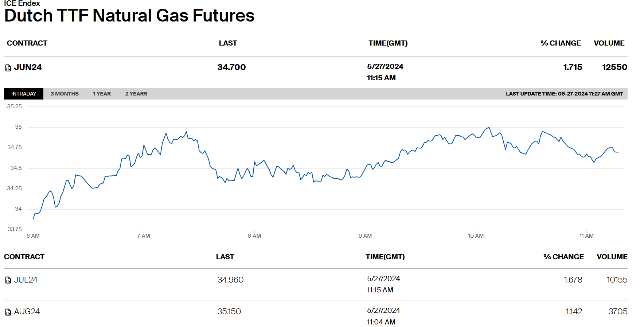The height and width of the screenshot is (327, 644).
Task: Click the VOLUME header in lower table
Action: [x=612, y=257]
